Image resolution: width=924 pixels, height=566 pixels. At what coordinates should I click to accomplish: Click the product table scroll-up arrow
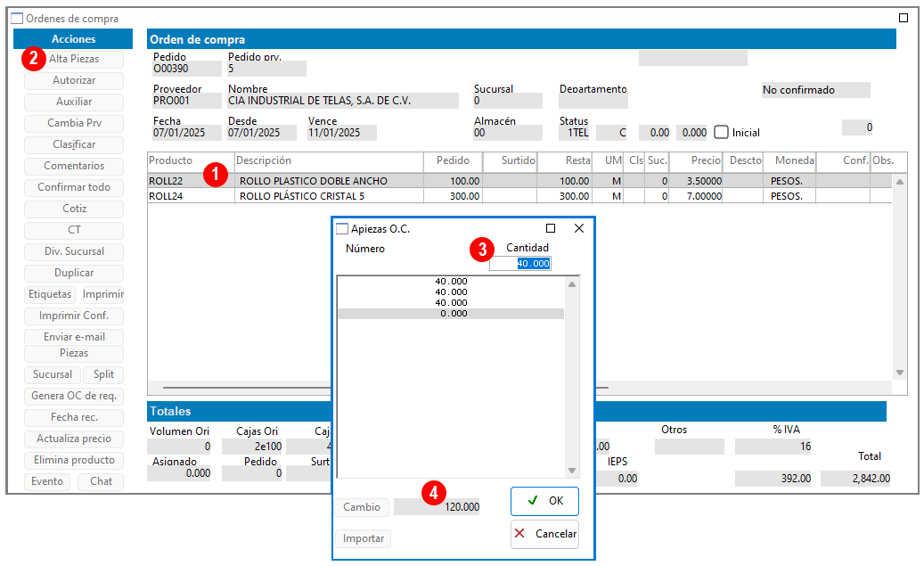[900, 182]
